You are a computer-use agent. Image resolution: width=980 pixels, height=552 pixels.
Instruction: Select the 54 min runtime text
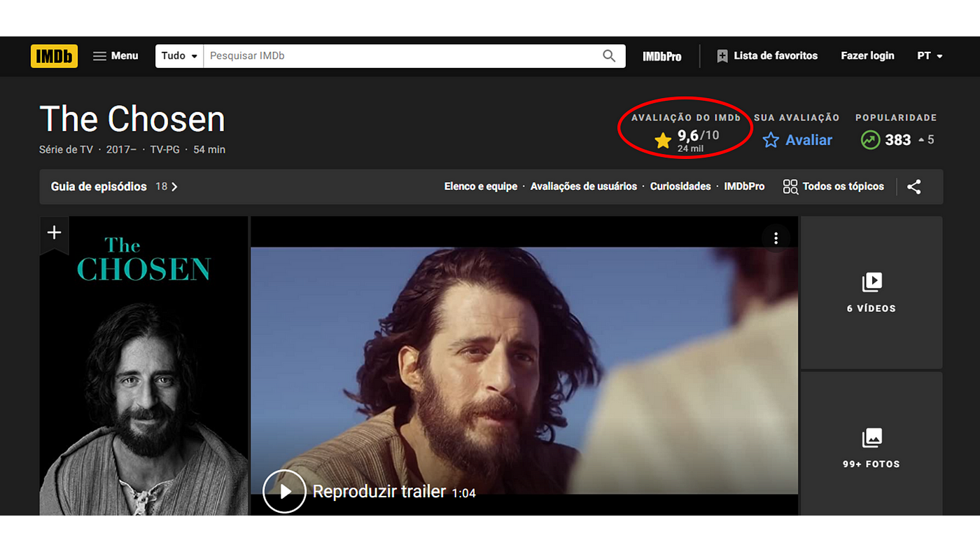pos(209,150)
